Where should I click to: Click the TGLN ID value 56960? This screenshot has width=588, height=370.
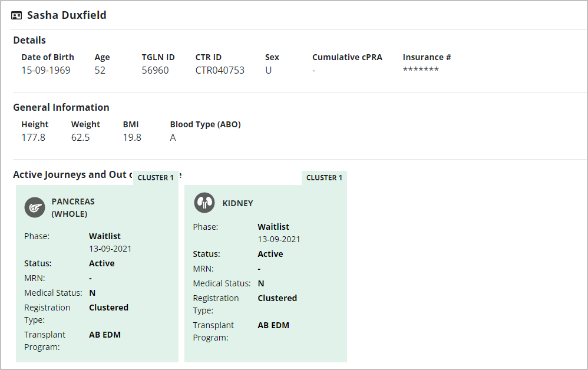155,71
